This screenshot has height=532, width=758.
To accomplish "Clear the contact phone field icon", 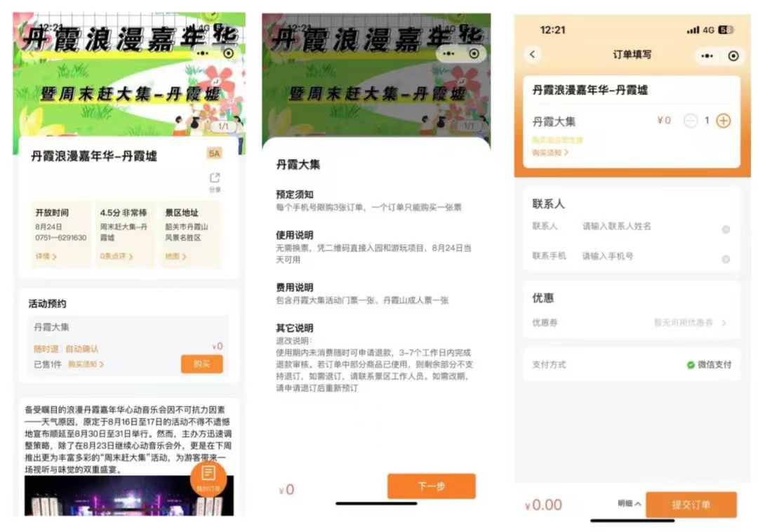I will tap(726, 259).
